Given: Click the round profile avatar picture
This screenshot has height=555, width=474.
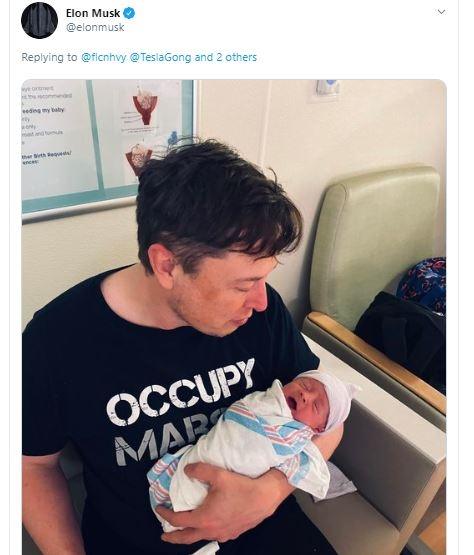Looking at the screenshot, I should pos(39,20).
